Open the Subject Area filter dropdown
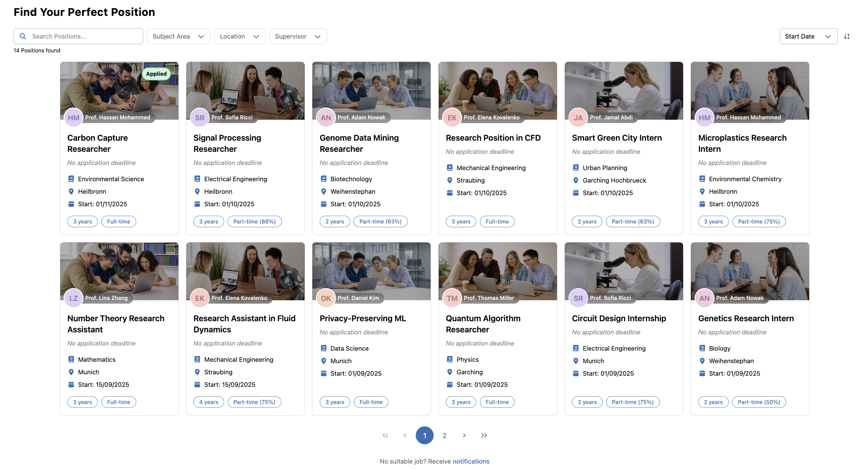The width and height of the screenshot is (868, 470). [x=178, y=36]
